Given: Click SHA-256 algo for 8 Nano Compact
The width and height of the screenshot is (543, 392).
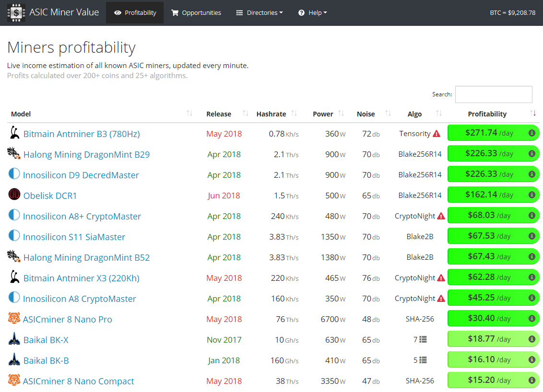Looking at the screenshot, I should pyautogui.click(x=420, y=381).
